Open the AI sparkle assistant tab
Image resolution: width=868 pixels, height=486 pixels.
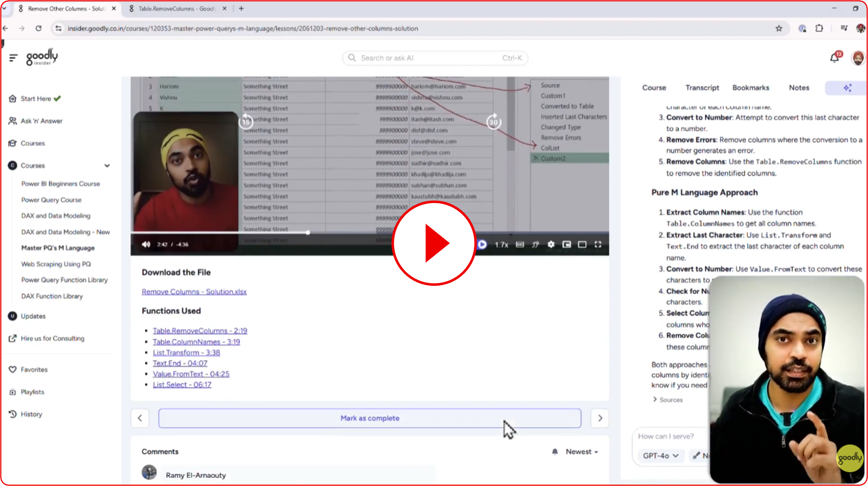(847, 88)
